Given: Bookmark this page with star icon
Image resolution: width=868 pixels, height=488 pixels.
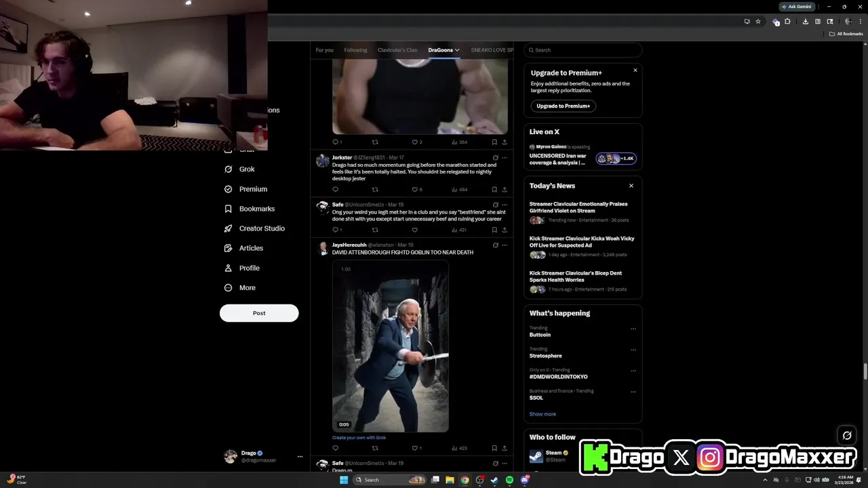Looking at the screenshot, I should coord(758,21).
